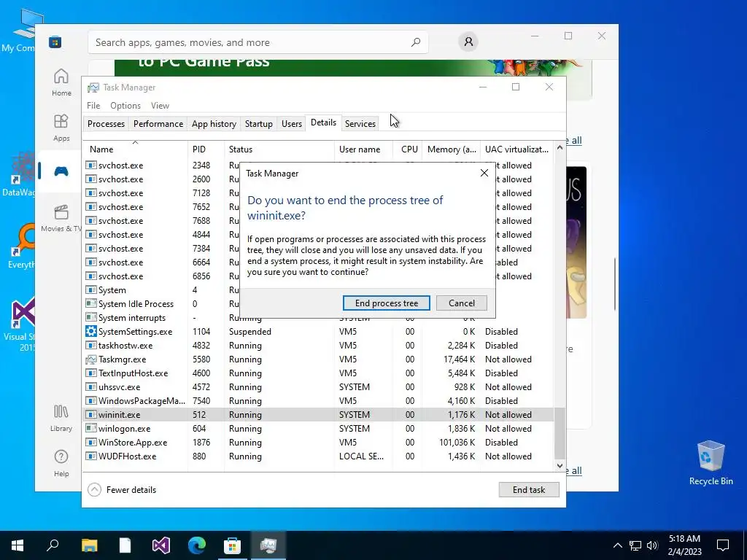Cancel the end process tree dialog
Viewport: 747px width, 560px height.
[x=461, y=303]
